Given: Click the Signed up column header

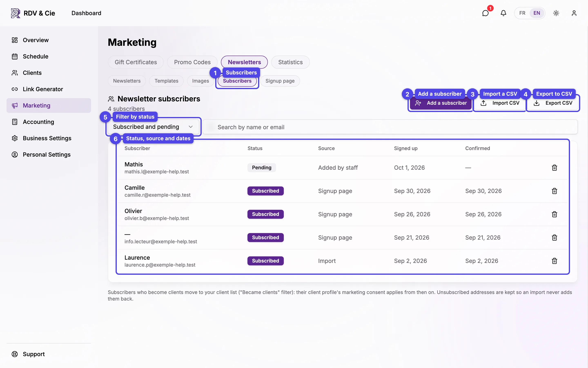Looking at the screenshot, I should click(x=405, y=148).
